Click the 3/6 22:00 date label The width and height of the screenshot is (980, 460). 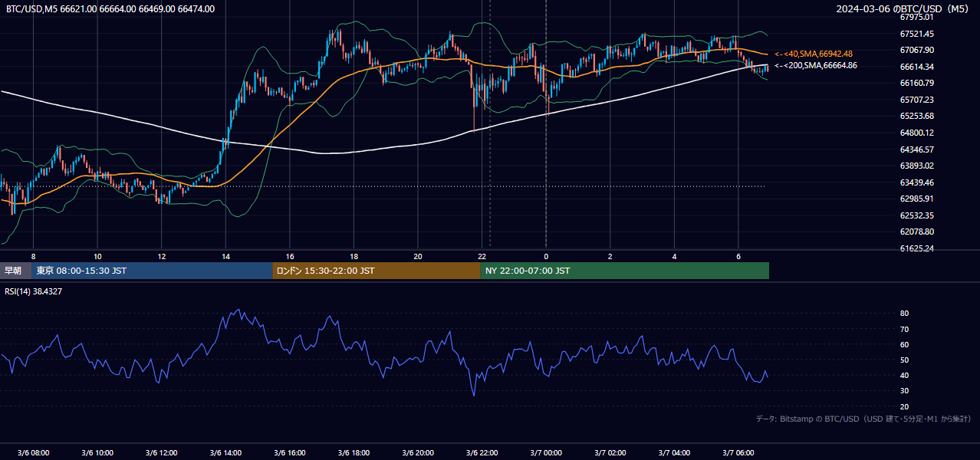482,453
